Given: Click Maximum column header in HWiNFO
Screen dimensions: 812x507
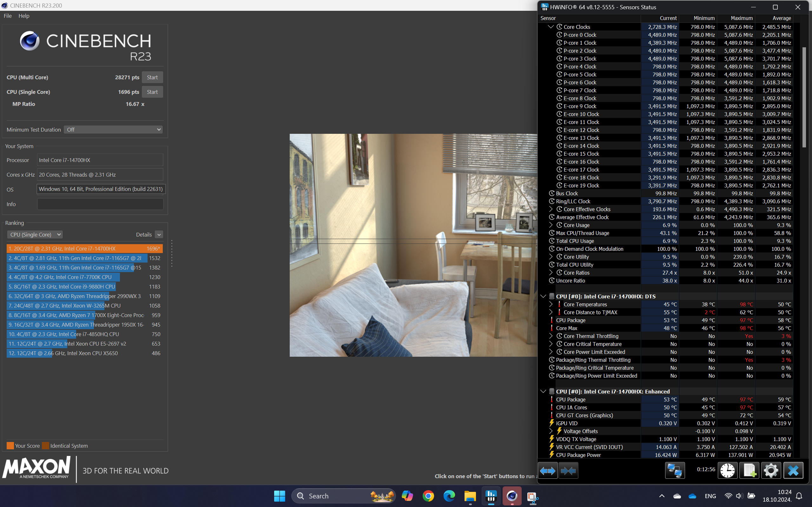Looking at the screenshot, I should (736, 18).
